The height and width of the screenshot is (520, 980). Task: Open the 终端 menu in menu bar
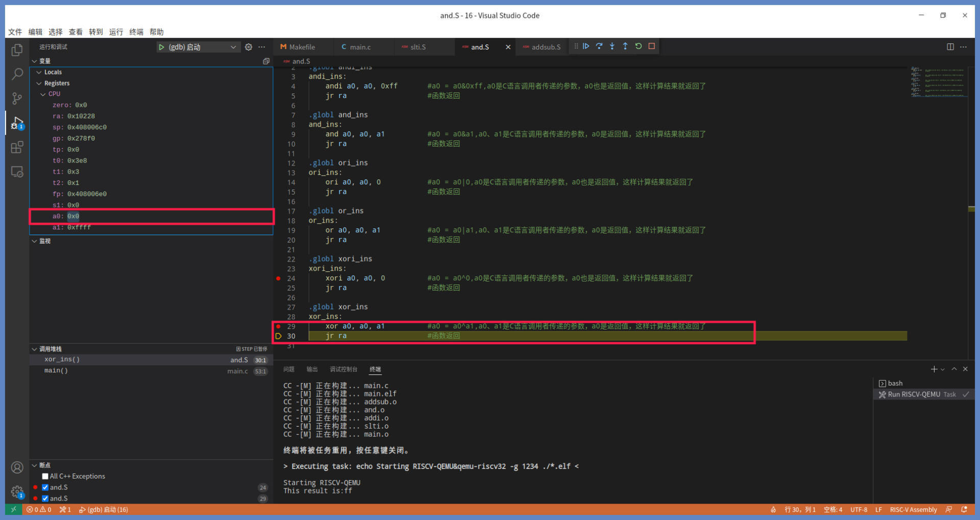[x=136, y=32]
